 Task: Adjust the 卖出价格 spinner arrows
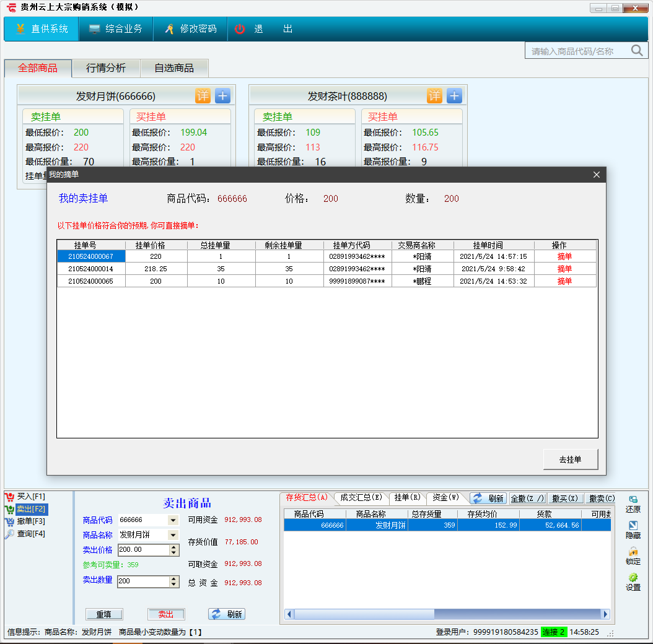coord(175,550)
